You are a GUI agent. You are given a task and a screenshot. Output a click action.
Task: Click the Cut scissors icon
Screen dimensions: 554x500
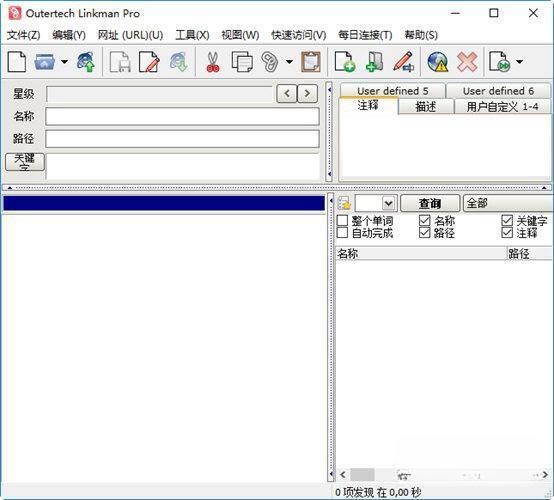point(213,62)
